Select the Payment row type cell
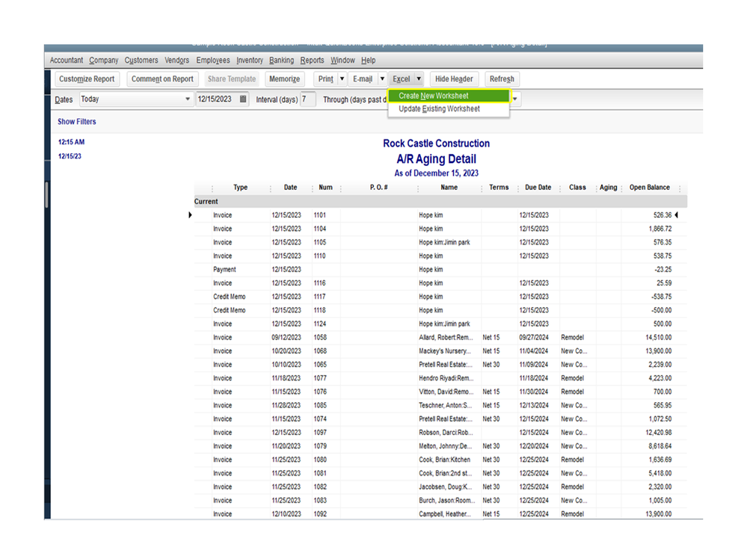Image resolution: width=747 pixels, height=560 pixels. click(224, 269)
